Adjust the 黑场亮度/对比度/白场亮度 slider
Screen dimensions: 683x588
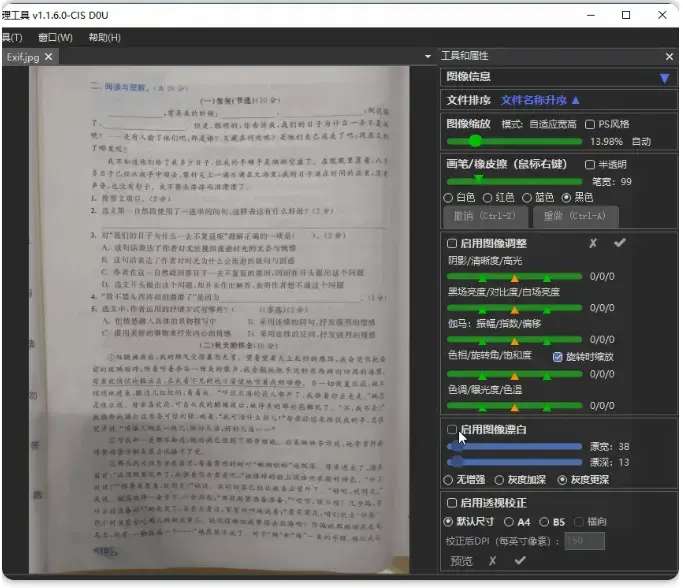[514, 308]
